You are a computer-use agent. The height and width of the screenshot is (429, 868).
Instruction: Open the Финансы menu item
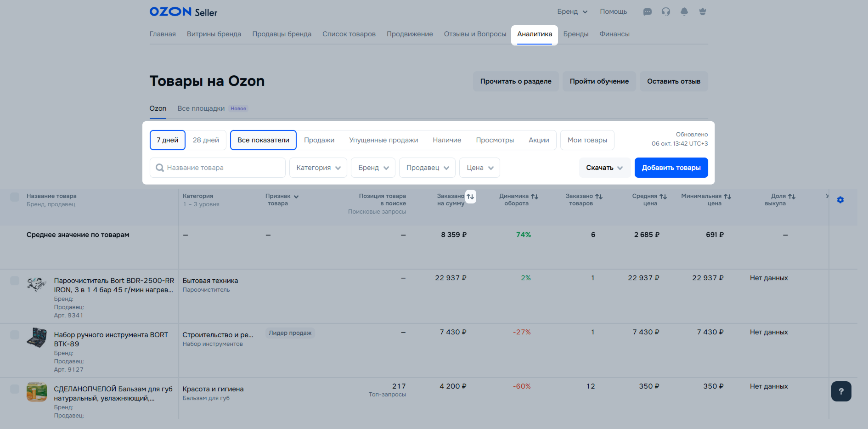(614, 34)
